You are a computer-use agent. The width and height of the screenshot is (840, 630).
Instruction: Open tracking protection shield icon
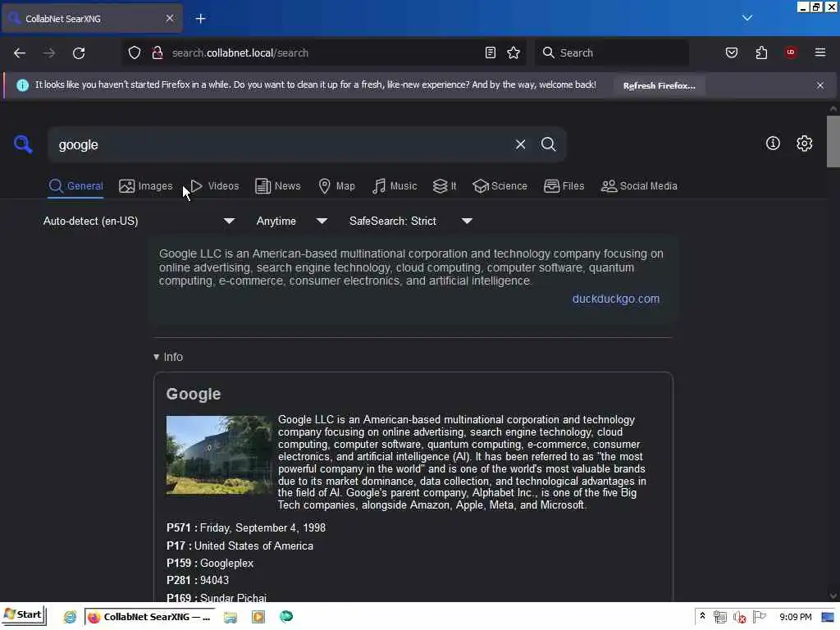[135, 52]
